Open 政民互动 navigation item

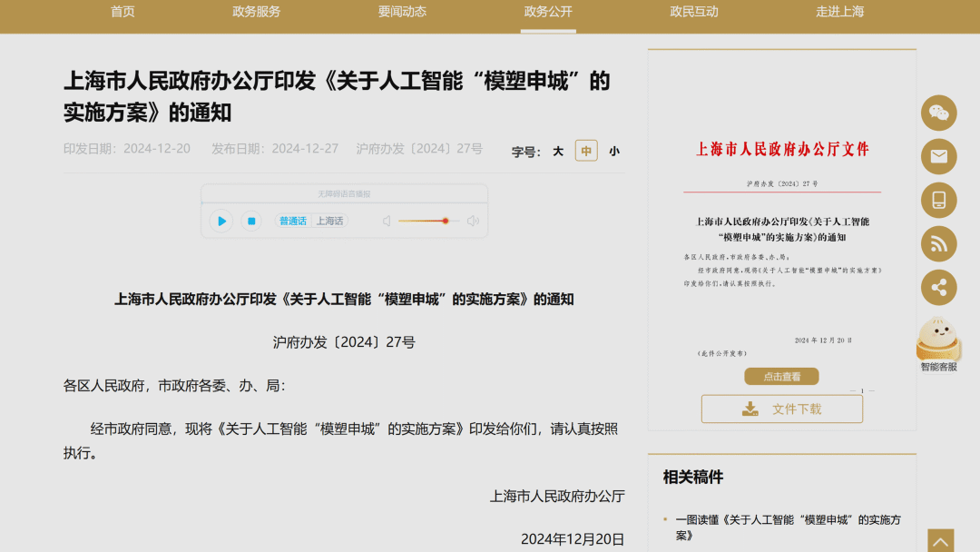click(x=694, y=12)
